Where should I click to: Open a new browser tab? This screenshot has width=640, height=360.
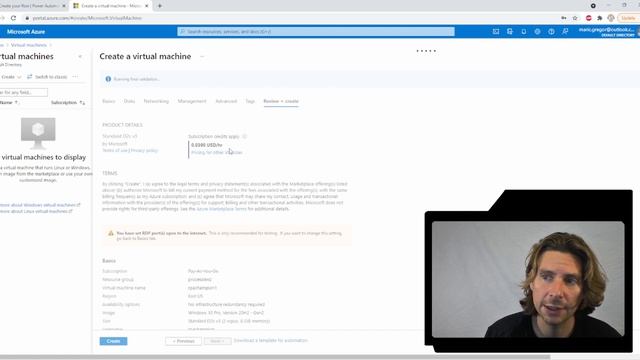point(160,6)
